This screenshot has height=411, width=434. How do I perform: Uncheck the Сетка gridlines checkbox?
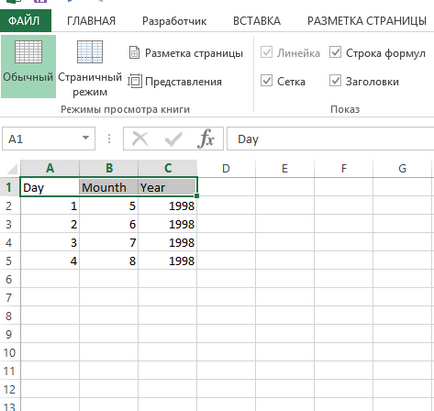coord(267,81)
